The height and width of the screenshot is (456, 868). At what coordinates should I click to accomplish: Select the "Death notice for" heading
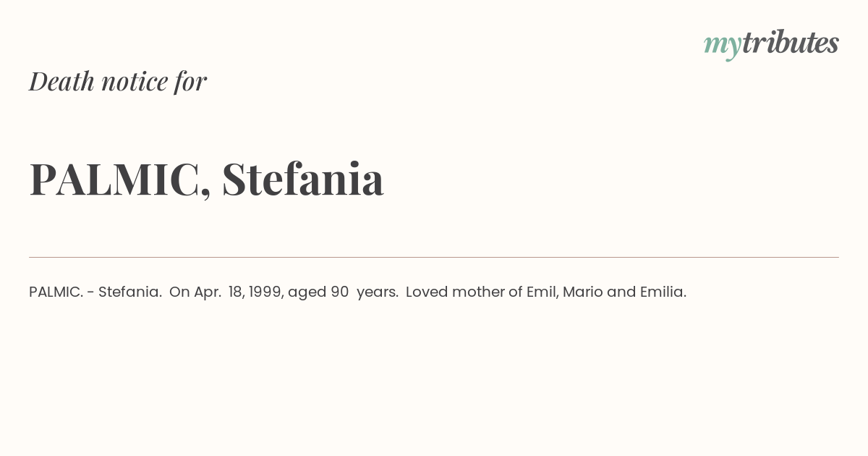click(118, 81)
